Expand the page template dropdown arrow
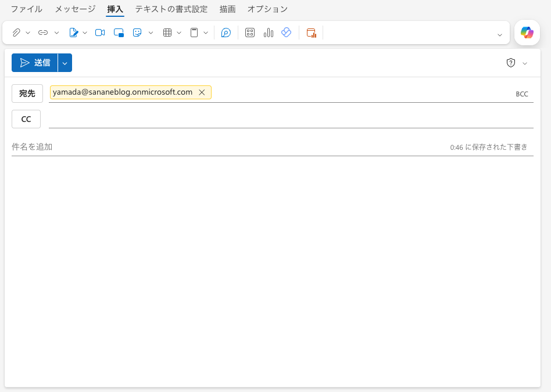Image resolution: width=551 pixels, height=392 pixels. pyautogui.click(x=206, y=33)
